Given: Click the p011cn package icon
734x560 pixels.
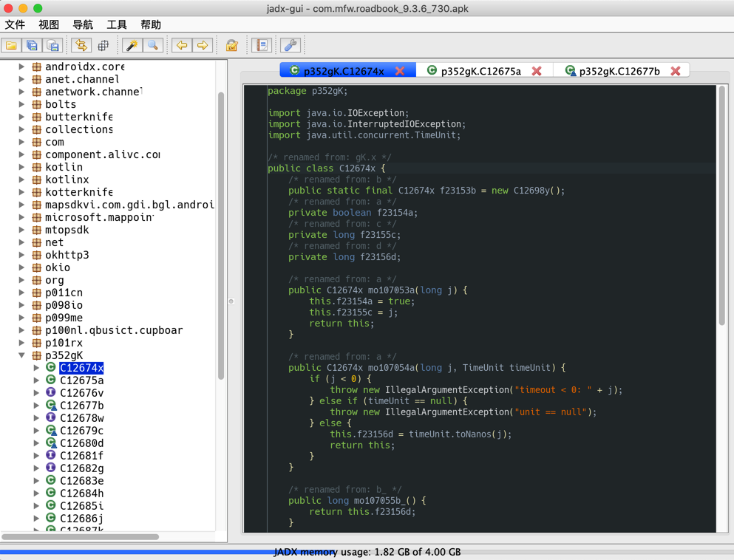Looking at the screenshot, I should click(x=36, y=293).
